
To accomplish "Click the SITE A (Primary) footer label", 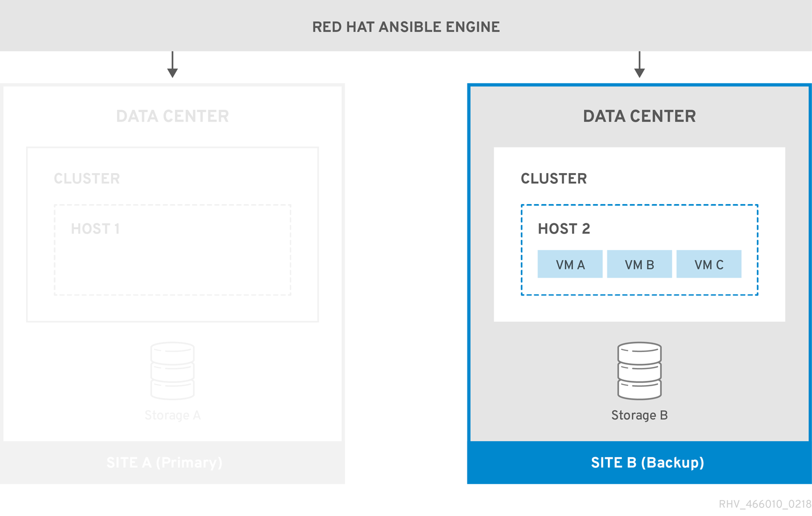I will pyautogui.click(x=165, y=463).
